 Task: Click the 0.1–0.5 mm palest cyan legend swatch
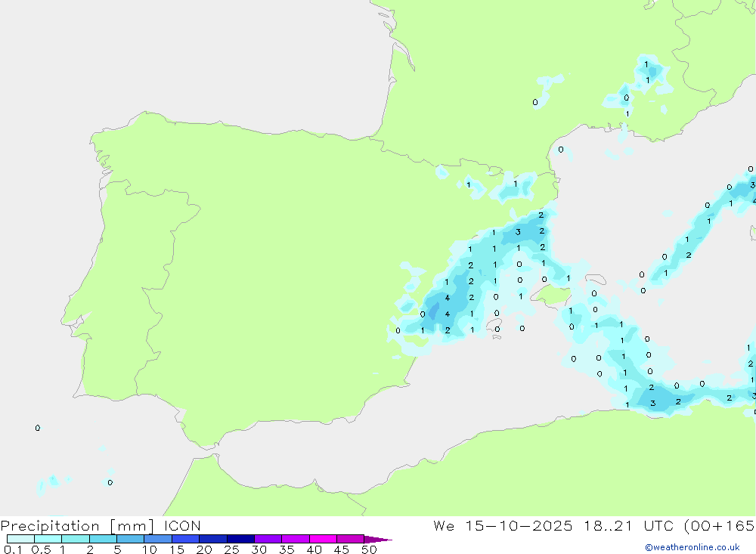point(20,539)
